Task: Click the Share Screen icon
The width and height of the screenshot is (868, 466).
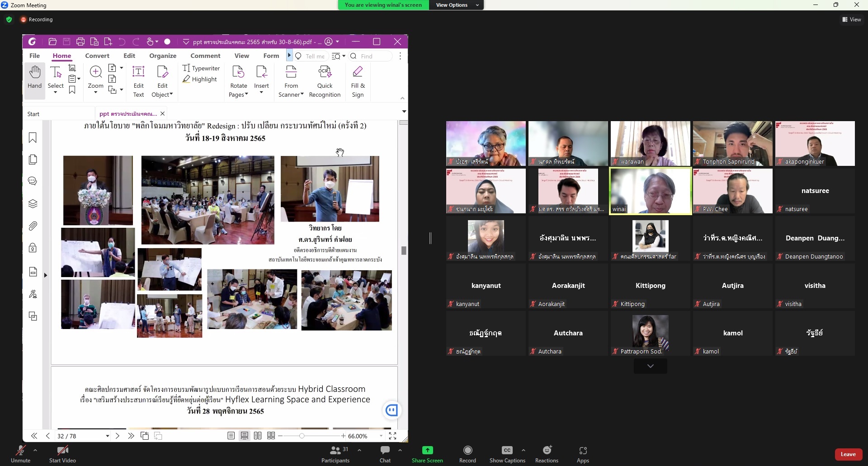Action: [x=427, y=450]
